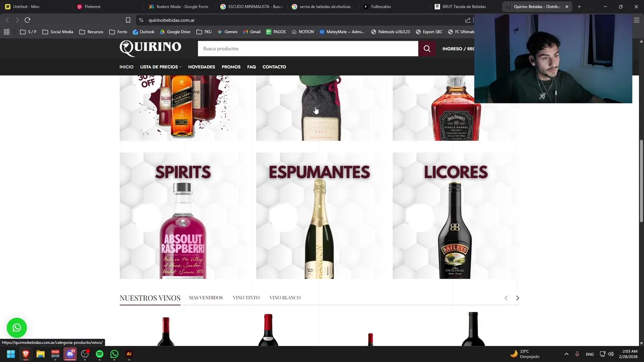Select the Mas Vendidos wine filter

click(x=206, y=298)
